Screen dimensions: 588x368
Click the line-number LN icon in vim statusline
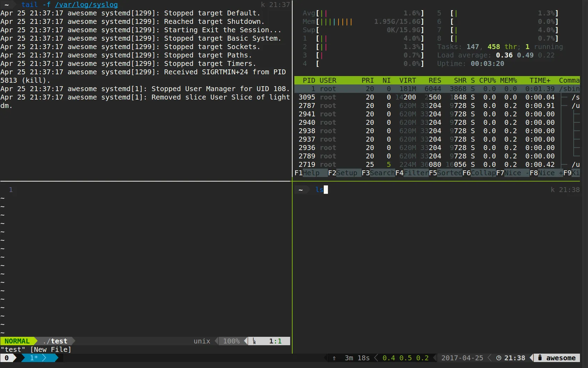[254, 341]
